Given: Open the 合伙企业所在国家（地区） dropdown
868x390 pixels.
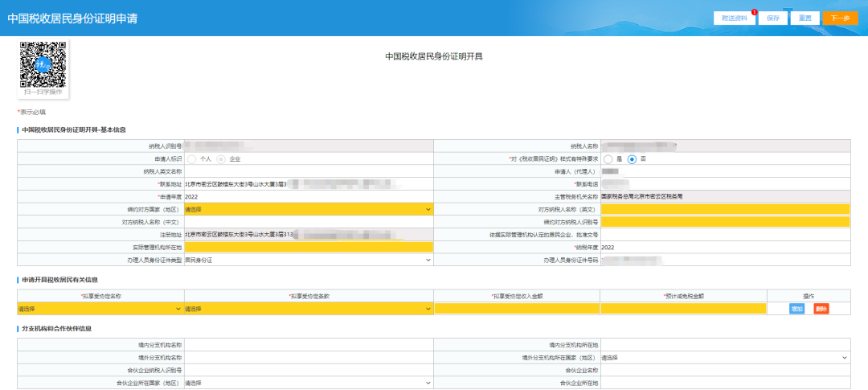Looking at the screenshot, I should (309, 384).
